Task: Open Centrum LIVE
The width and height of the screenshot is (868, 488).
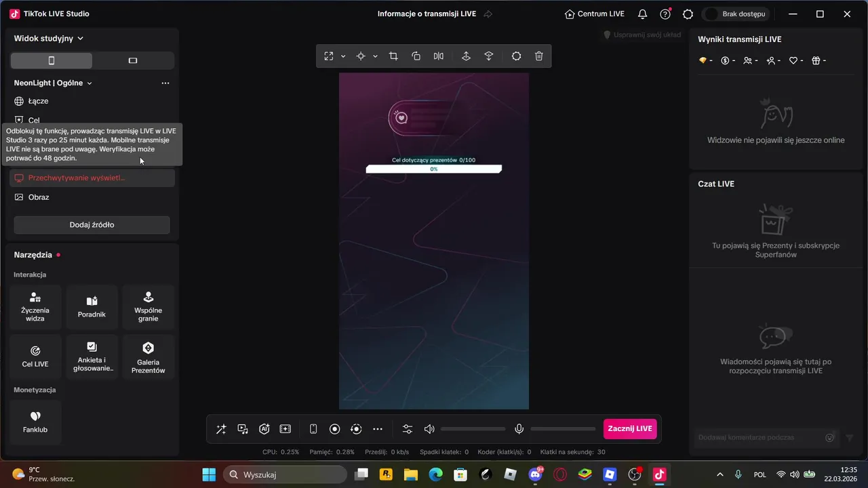Action: click(x=595, y=14)
